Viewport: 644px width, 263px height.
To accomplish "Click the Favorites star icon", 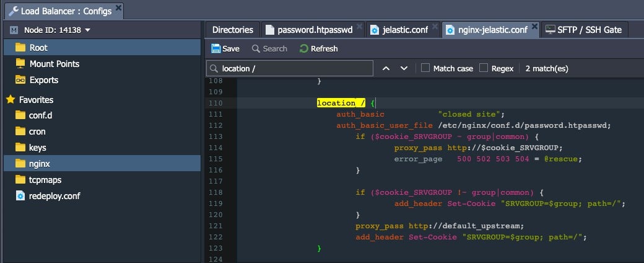I will (11, 100).
